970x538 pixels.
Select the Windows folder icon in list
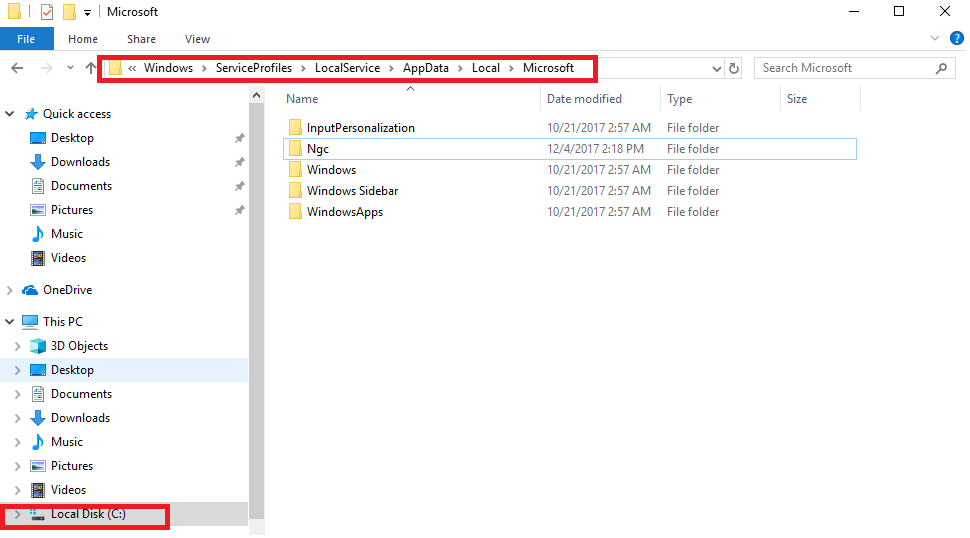[295, 169]
